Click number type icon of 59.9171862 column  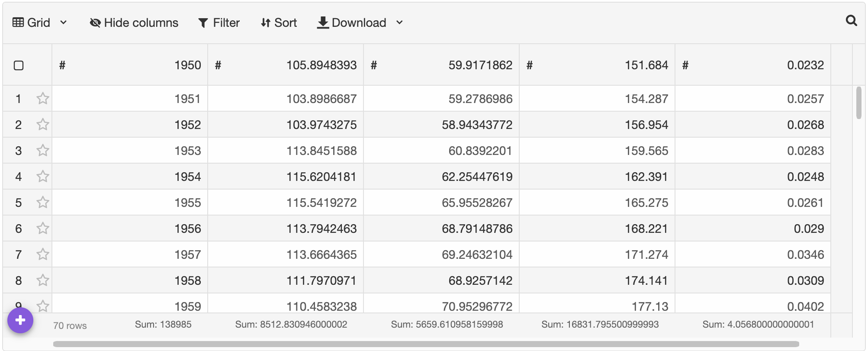click(374, 65)
